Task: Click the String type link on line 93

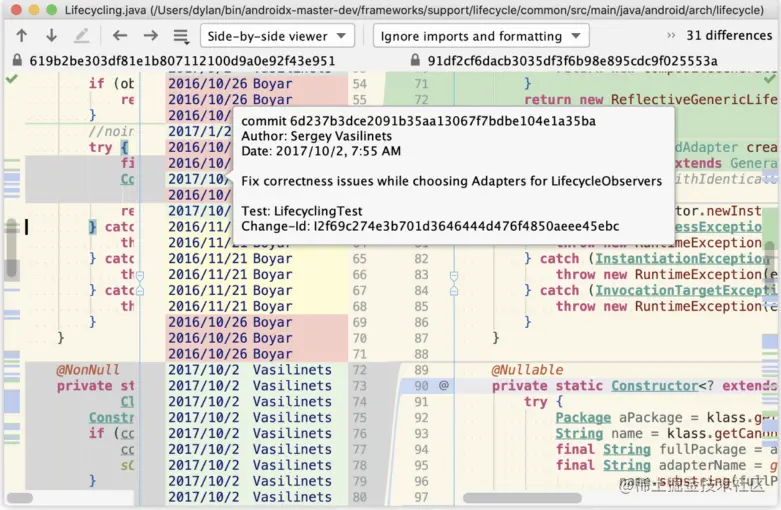Action: [x=579, y=433]
